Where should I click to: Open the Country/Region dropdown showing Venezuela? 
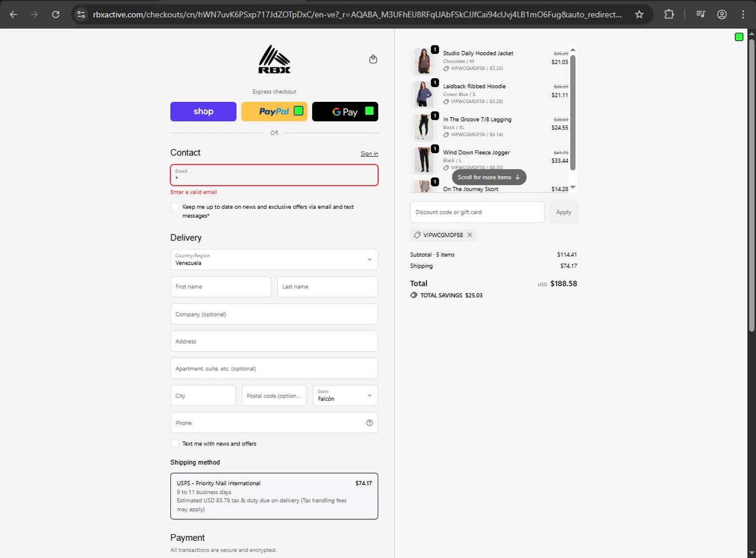(x=274, y=260)
